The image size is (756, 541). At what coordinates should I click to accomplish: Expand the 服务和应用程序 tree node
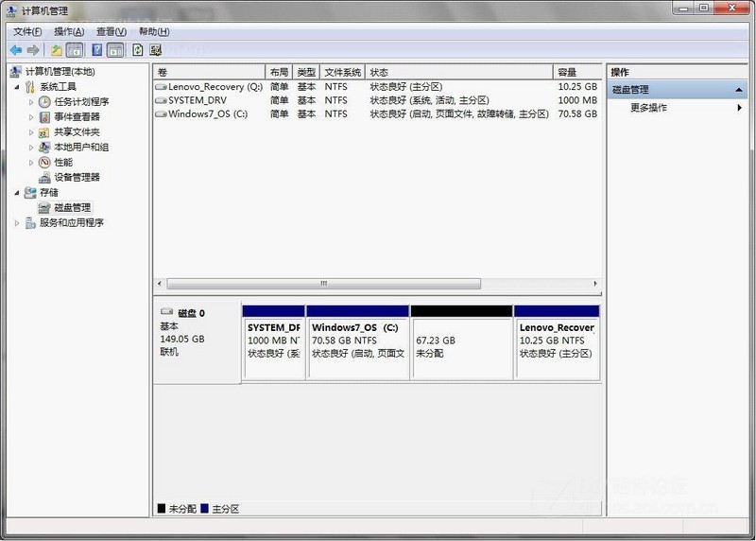pos(16,223)
